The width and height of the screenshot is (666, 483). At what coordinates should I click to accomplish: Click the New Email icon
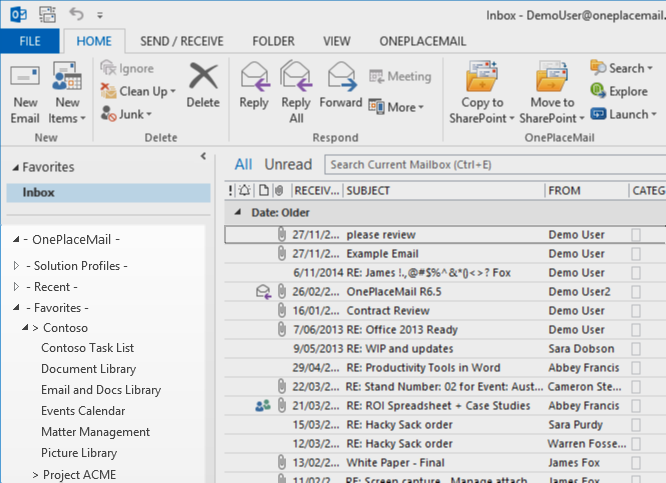[x=25, y=78]
